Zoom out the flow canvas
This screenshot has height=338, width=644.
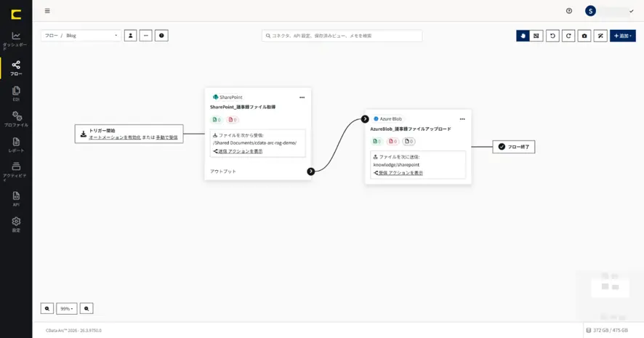(x=47, y=308)
